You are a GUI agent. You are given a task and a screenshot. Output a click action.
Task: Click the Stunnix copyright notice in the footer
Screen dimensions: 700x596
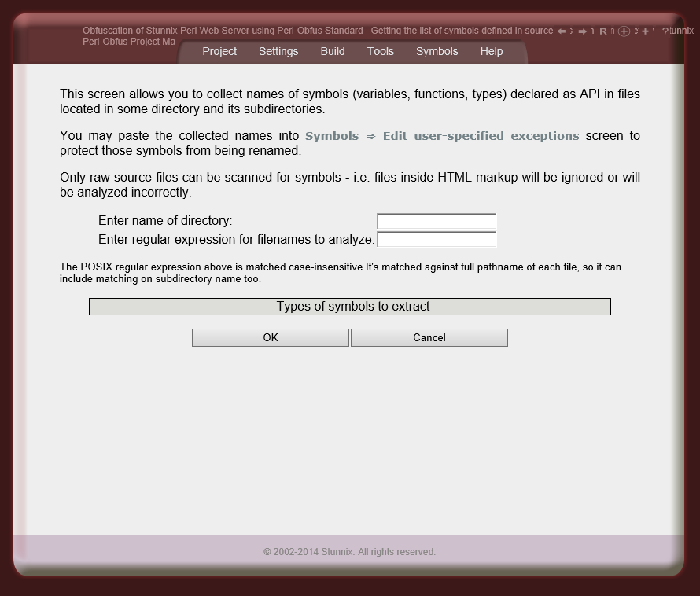tap(350, 551)
